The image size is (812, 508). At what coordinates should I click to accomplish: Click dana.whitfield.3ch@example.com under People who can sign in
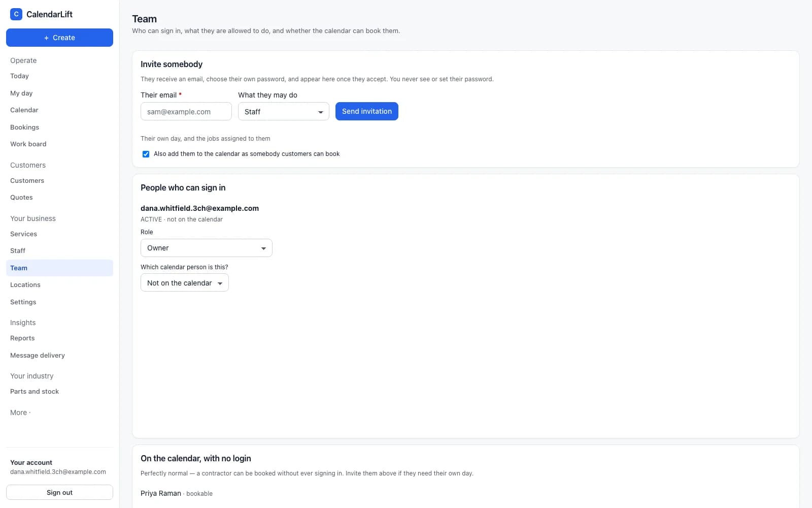199,208
